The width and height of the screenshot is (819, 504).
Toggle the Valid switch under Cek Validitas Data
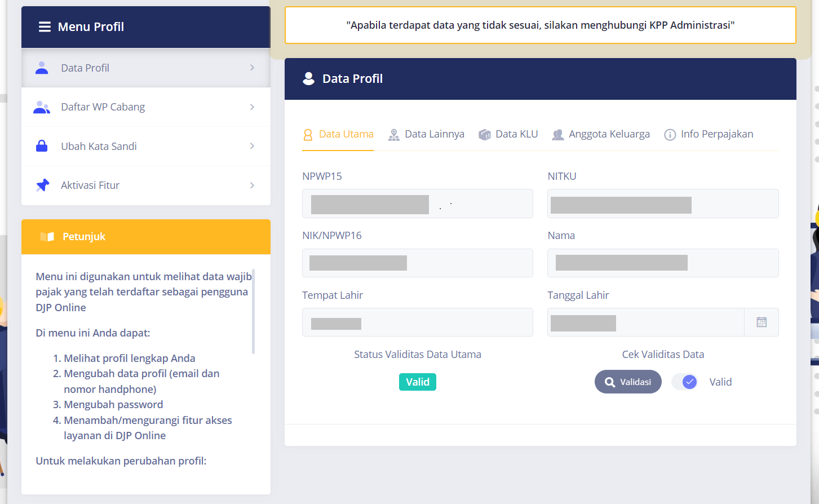(685, 382)
